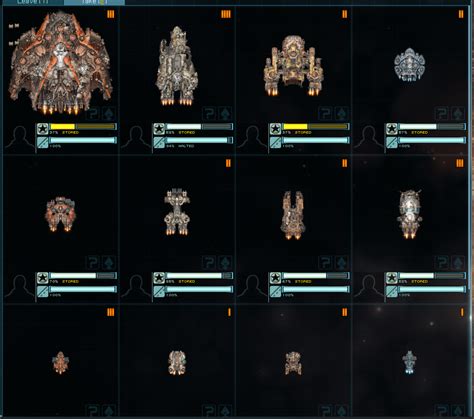Select the tiny blue frigate in the bottom row
474x419 pixels.
pyautogui.click(x=409, y=362)
